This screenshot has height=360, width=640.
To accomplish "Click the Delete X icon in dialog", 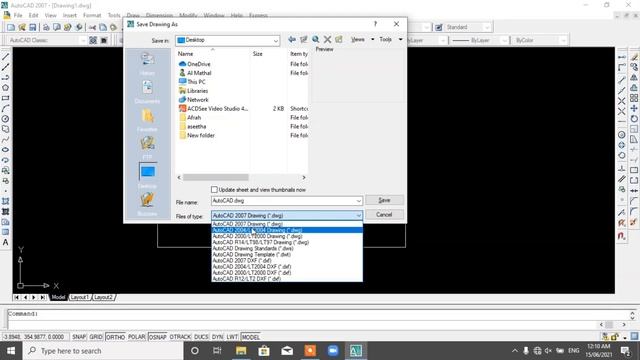I will click(327, 40).
